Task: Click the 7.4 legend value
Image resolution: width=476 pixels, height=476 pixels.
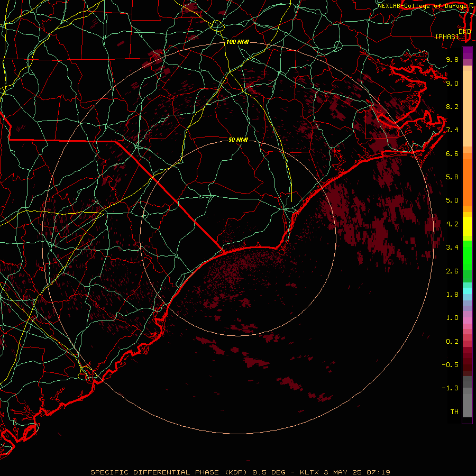Action: click(452, 130)
